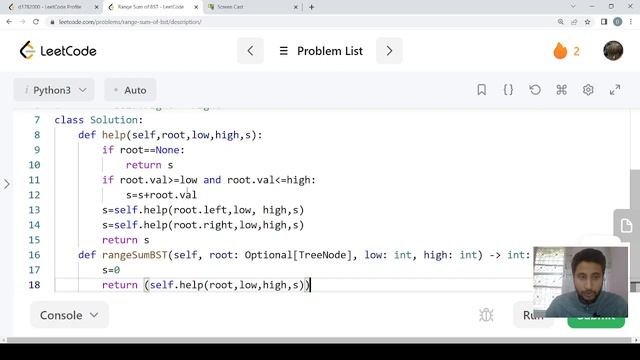Click on 'class Solution:' code line
The height and width of the screenshot is (360, 640).
click(99, 120)
